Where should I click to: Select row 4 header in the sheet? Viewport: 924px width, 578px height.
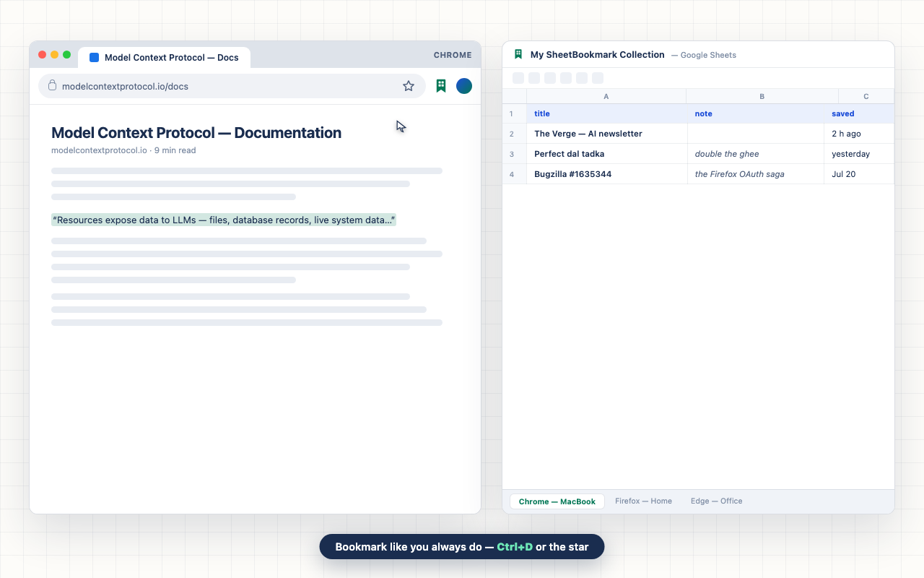pyautogui.click(x=515, y=174)
